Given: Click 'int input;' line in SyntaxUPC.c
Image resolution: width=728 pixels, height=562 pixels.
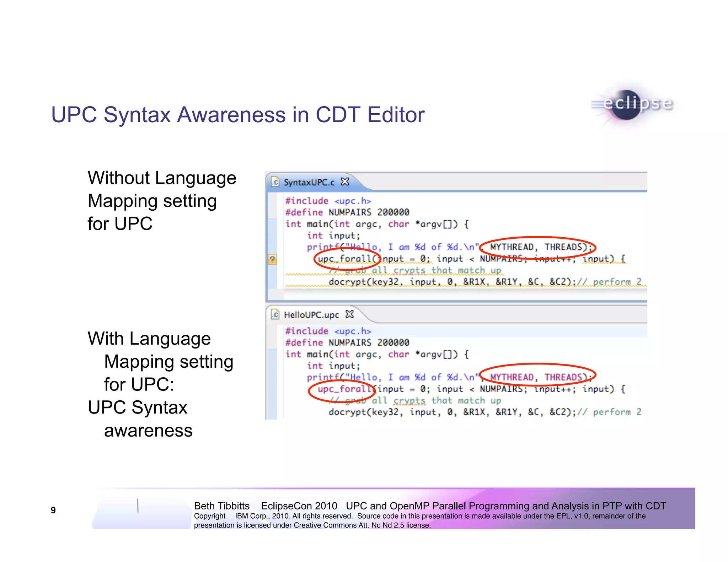Looking at the screenshot, I should (333, 236).
